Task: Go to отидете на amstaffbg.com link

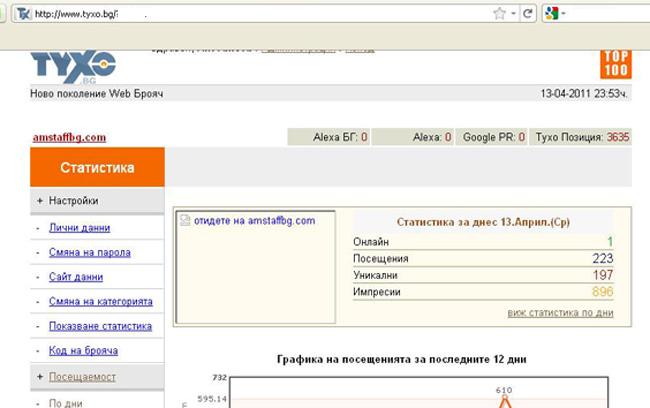Action: coord(255,221)
